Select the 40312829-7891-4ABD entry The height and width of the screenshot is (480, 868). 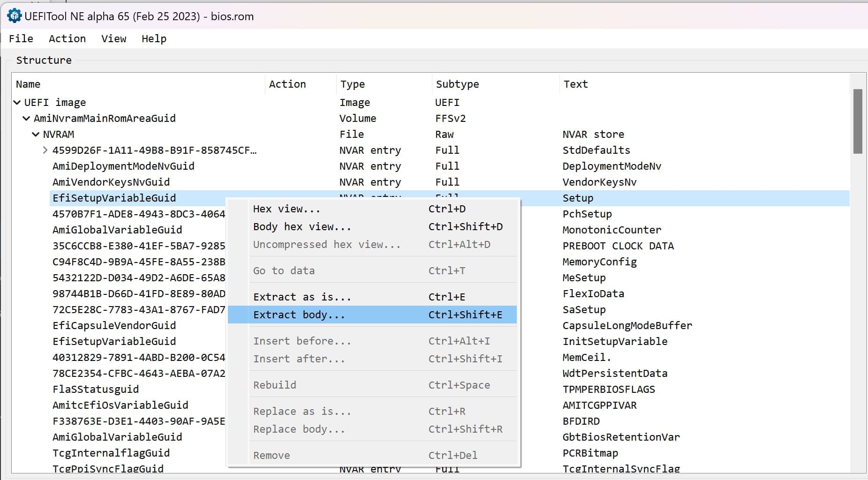pyautogui.click(x=139, y=357)
